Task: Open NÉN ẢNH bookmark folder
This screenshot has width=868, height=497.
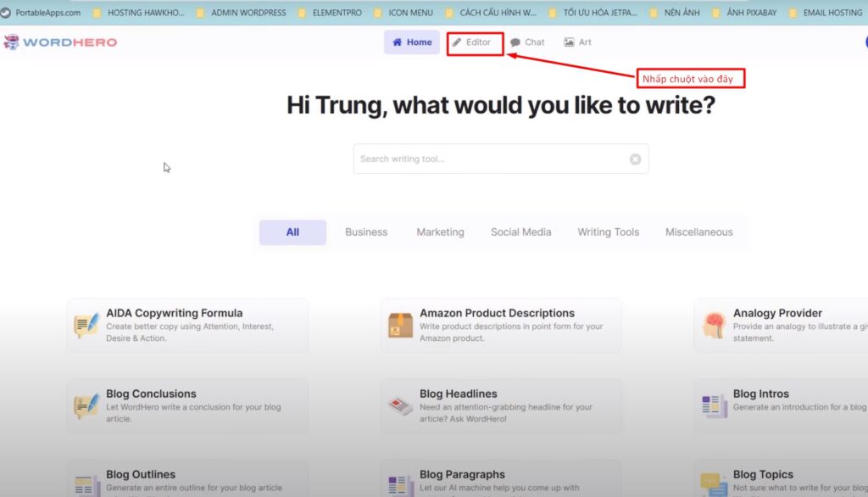Action: pyautogui.click(x=675, y=12)
